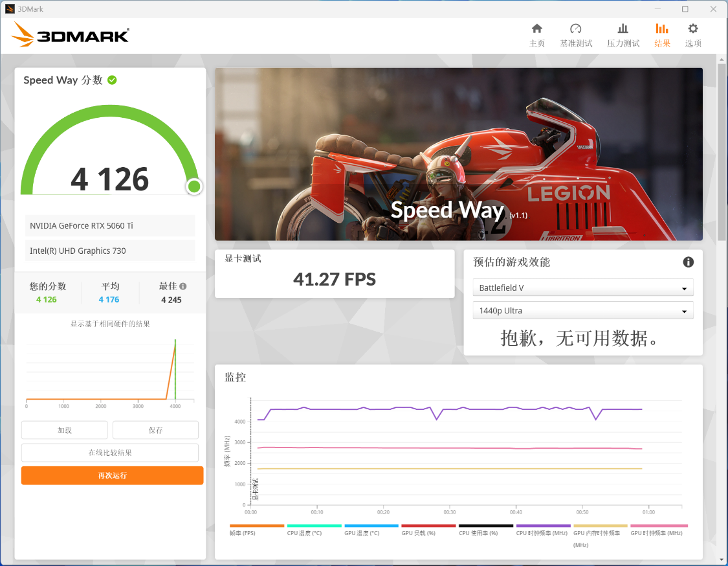Click the best score 4 245
The height and width of the screenshot is (566, 728).
tap(171, 300)
